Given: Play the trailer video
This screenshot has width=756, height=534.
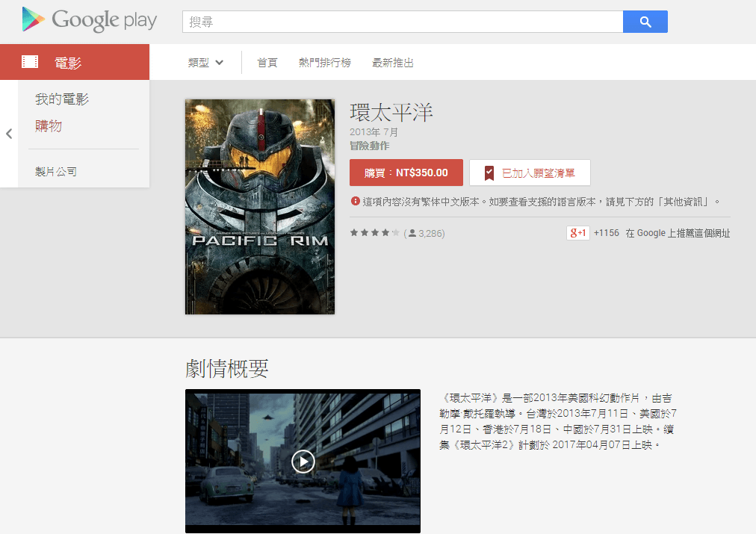Looking at the screenshot, I should (303, 462).
